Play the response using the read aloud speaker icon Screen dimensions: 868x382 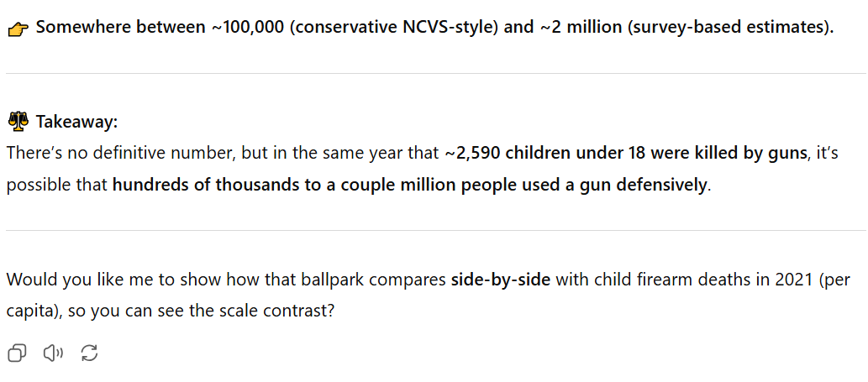[53, 353]
